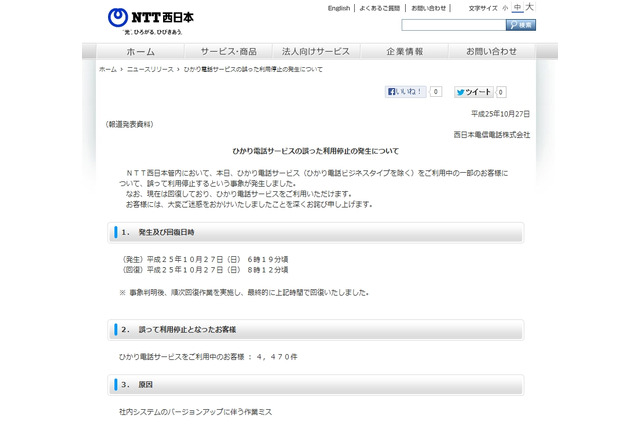Viewport: 640px width, 426px height.
Task: Click the ニュースリリース breadcrumb link
Action: tap(150, 69)
